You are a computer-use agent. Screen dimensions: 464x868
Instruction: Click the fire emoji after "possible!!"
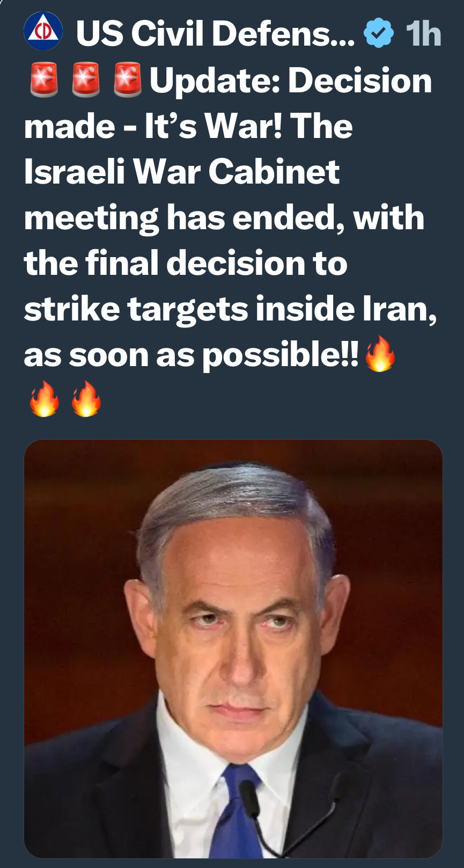pos(380,354)
